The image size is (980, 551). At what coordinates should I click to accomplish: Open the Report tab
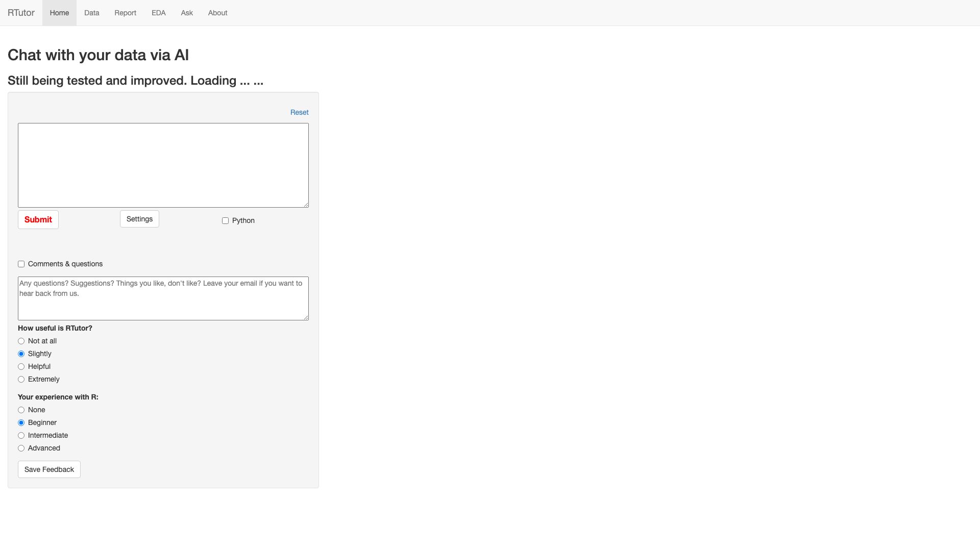click(x=125, y=13)
